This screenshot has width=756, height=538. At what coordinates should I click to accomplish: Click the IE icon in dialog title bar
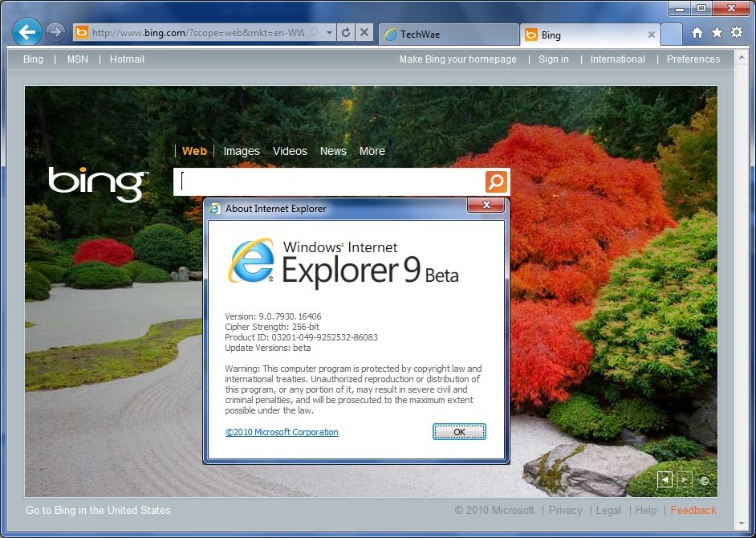(x=215, y=209)
